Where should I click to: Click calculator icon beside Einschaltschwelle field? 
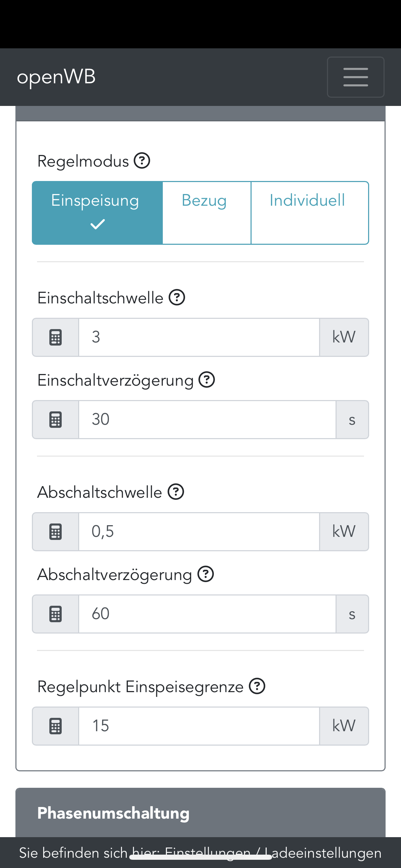(x=56, y=337)
